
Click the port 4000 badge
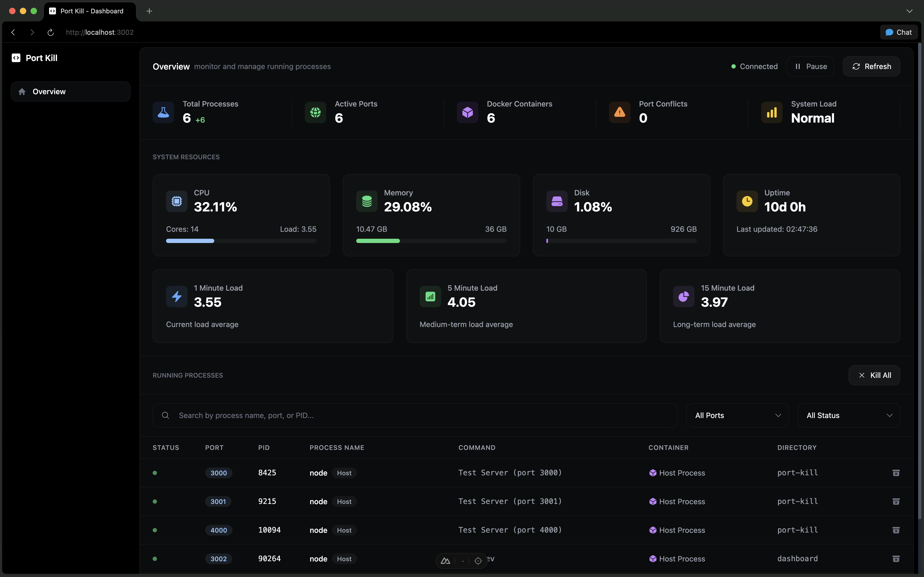[x=218, y=530]
